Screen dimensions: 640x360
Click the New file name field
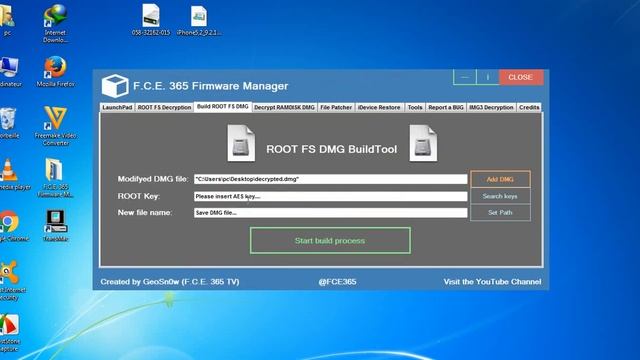(331, 213)
